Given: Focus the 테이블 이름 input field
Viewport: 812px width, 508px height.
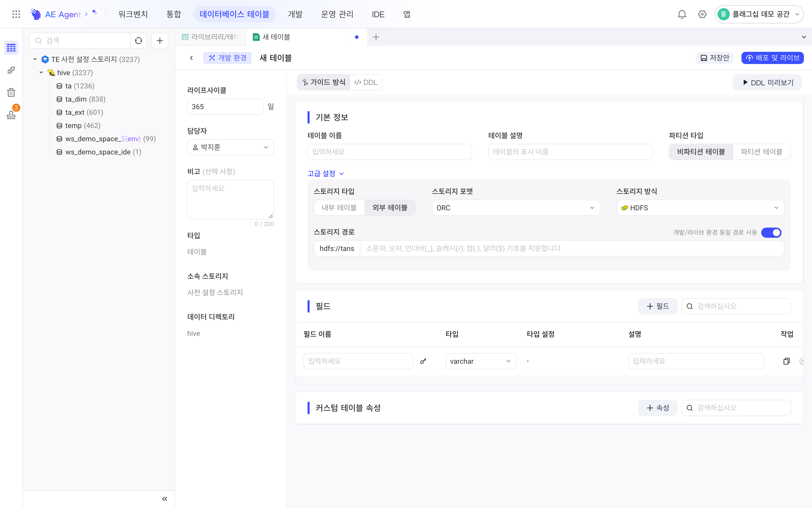Looking at the screenshot, I should click(x=390, y=152).
